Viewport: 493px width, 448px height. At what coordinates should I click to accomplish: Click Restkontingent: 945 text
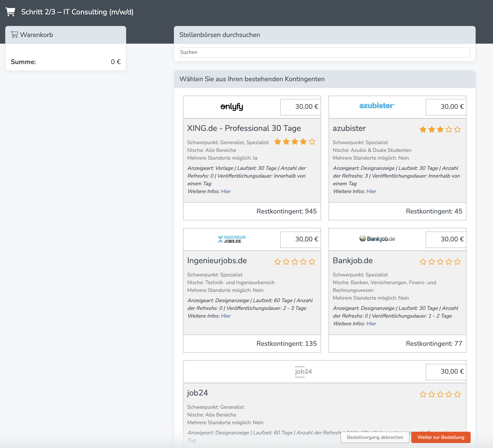[x=287, y=211]
